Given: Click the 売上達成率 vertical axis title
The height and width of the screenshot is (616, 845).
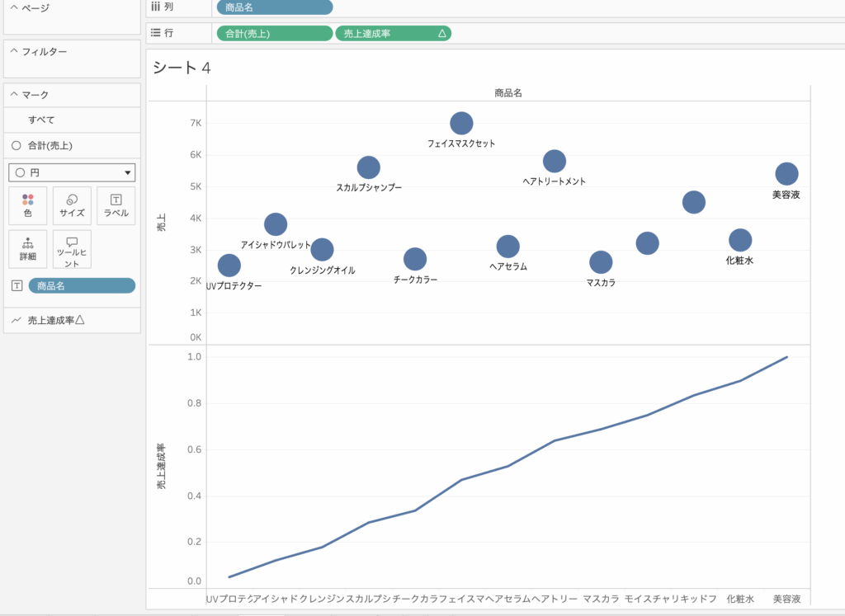Looking at the screenshot, I should click(161, 466).
